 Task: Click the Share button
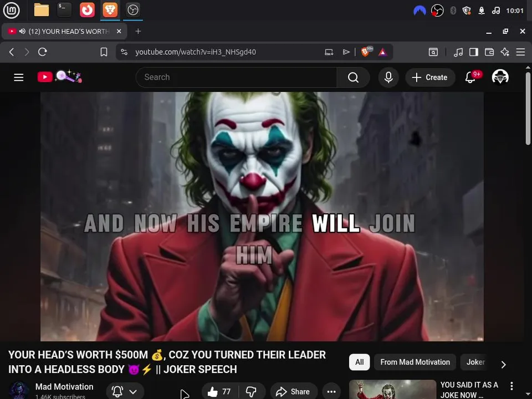[294, 392]
